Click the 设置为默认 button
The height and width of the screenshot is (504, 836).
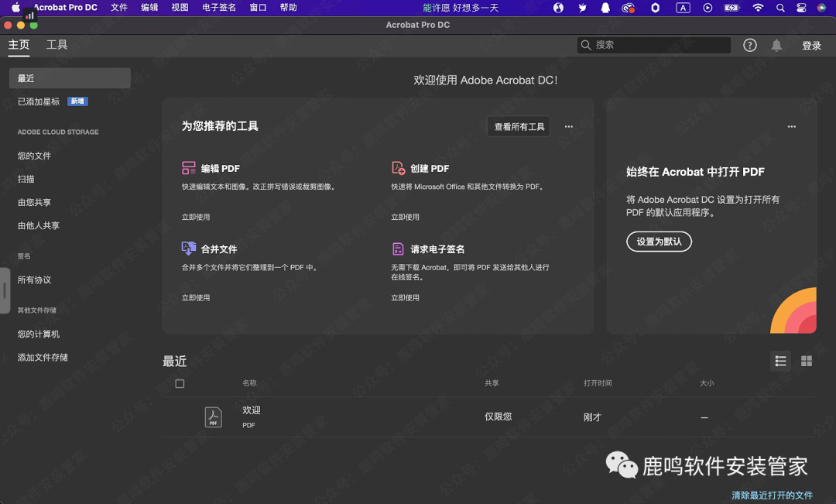[659, 242]
